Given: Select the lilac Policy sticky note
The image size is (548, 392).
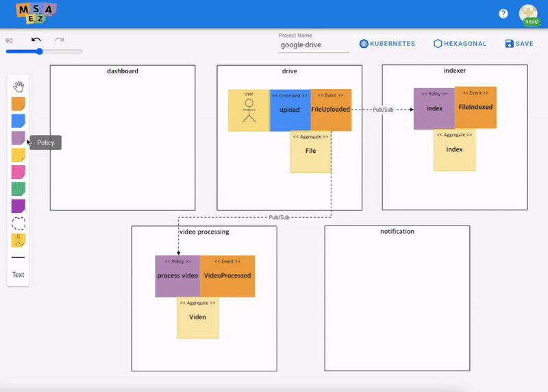Looking at the screenshot, I should 18,138.
